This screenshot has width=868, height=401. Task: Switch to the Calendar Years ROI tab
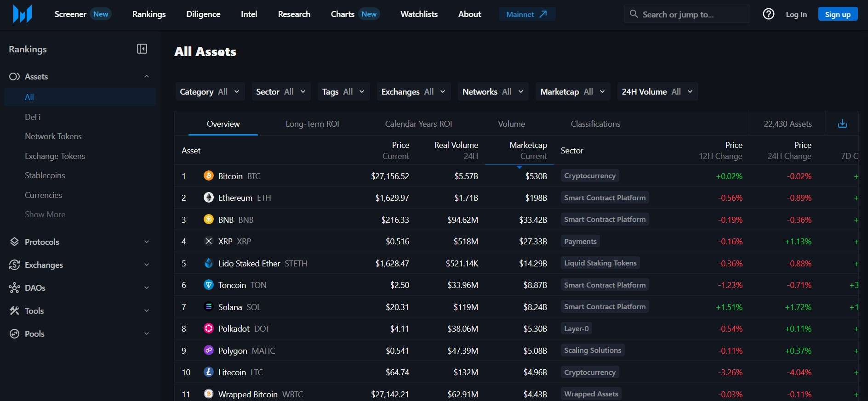tap(418, 124)
